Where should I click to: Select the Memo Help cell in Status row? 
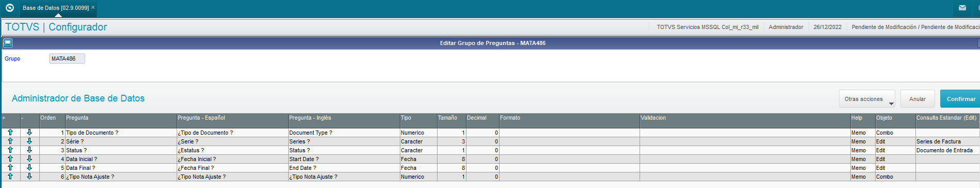coord(863,150)
